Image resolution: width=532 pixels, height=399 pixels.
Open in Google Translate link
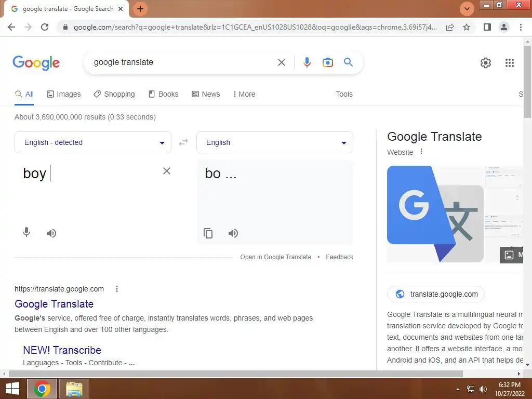click(275, 257)
